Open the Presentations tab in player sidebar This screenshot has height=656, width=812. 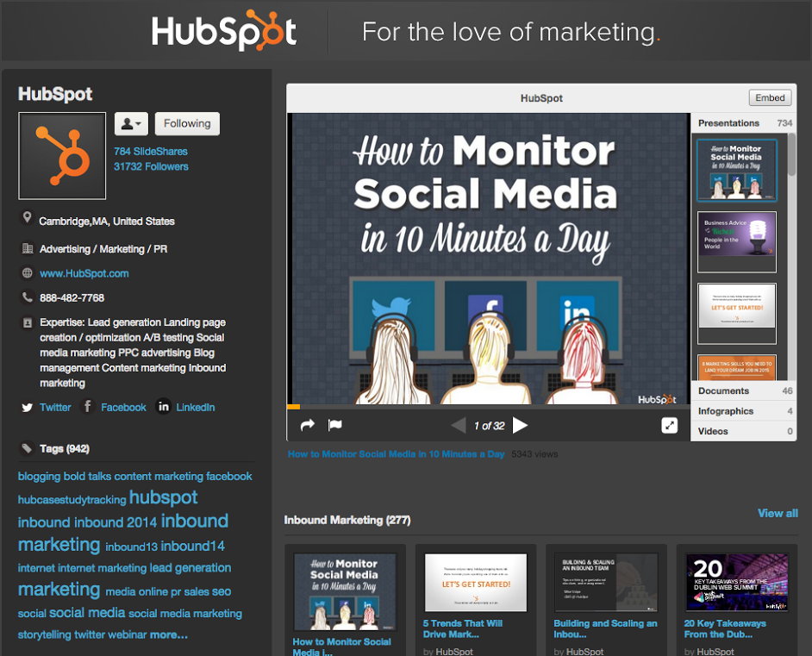[744, 123]
